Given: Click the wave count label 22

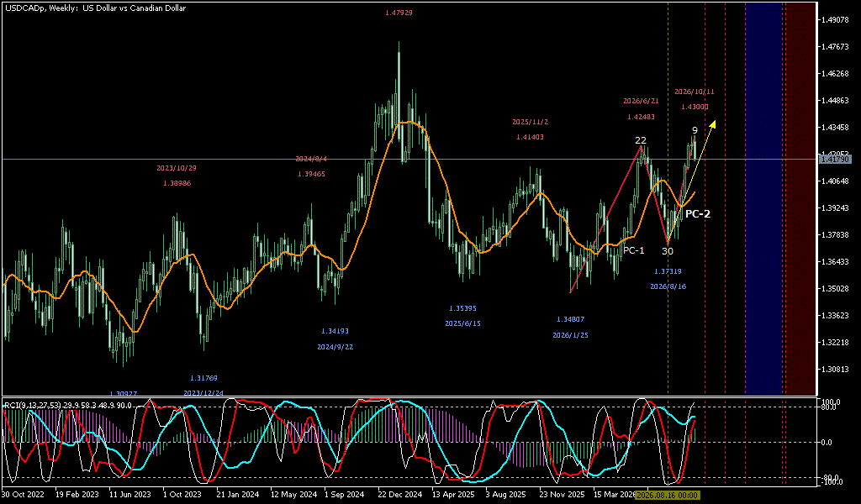Looking at the screenshot, I should (x=641, y=140).
